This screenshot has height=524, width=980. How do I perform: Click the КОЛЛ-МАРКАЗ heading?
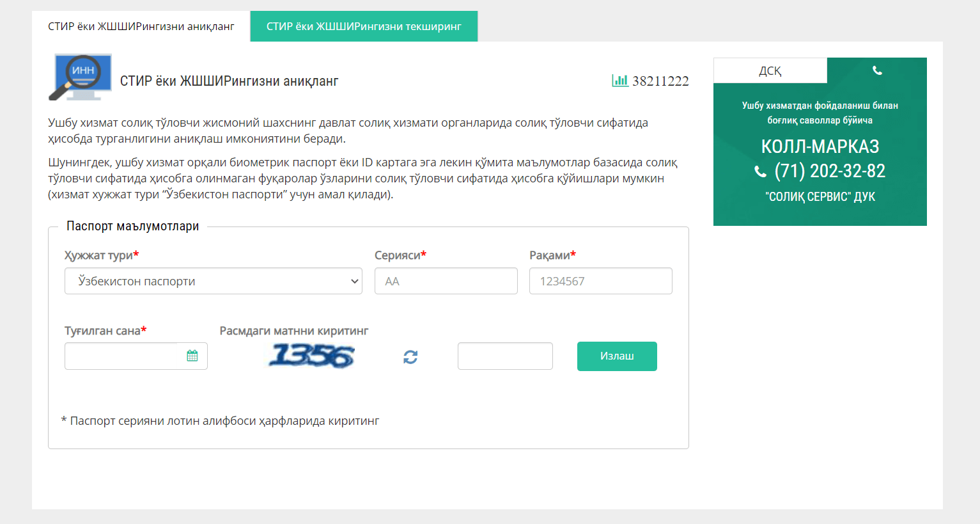820,147
